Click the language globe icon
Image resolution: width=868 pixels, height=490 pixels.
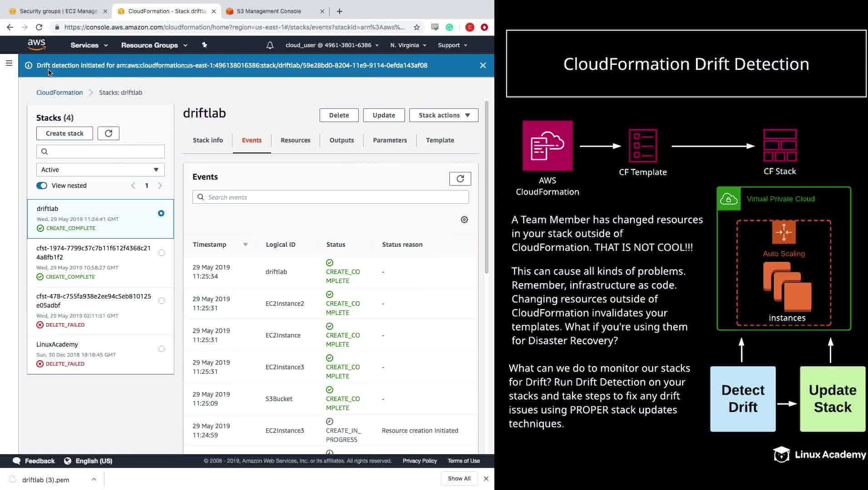68,461
